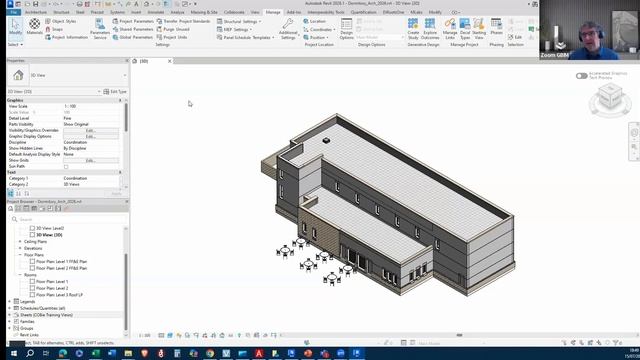Open the Snaps settings
The width and height of the screenshot is (640, 360).
(x=54, y=29)
